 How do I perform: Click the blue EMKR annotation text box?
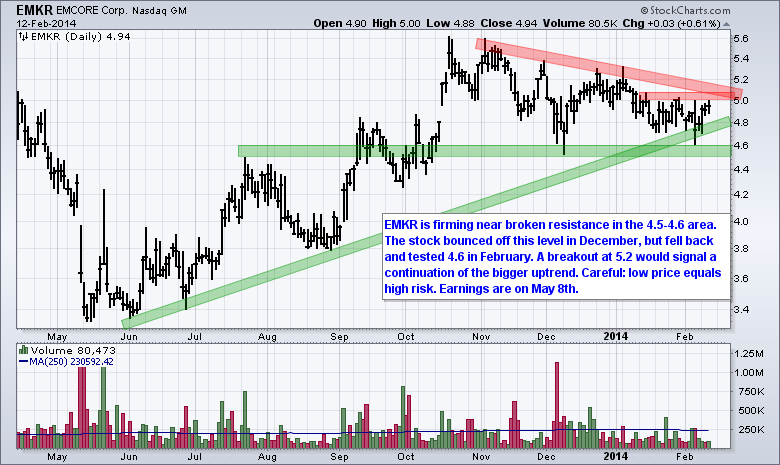(556, 257)
